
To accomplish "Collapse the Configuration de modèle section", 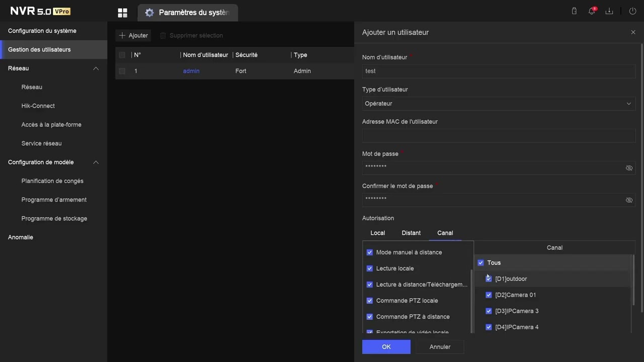I will 96,162.
